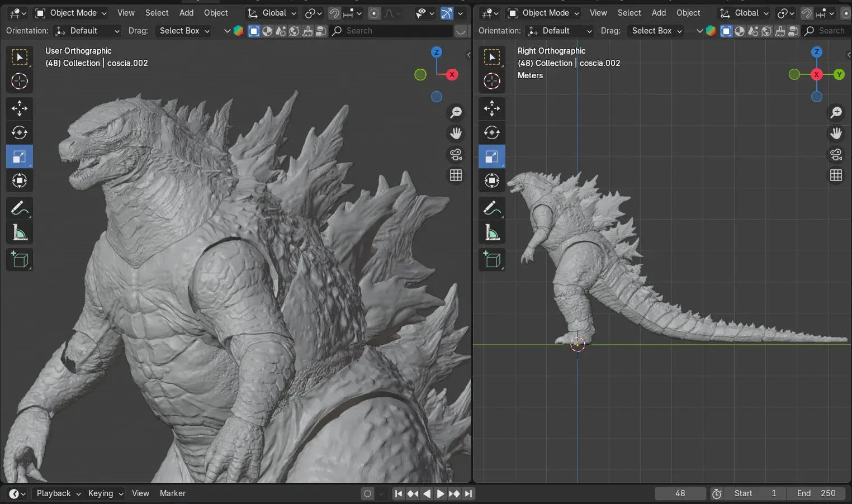Open the Add menu in left viewport

coord(186,13)
